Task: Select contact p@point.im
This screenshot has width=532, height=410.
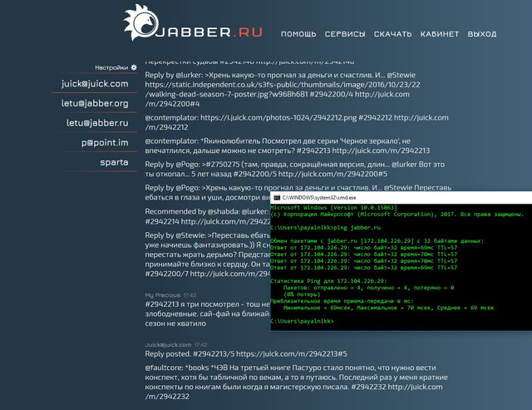Action: pyautogui.click(x=105, y=142)
